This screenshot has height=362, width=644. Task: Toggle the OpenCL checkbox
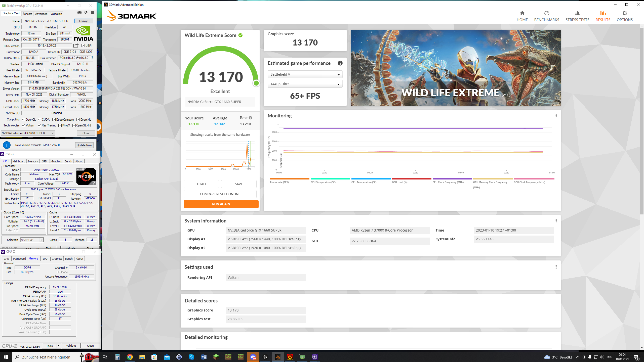pos(23,120)
